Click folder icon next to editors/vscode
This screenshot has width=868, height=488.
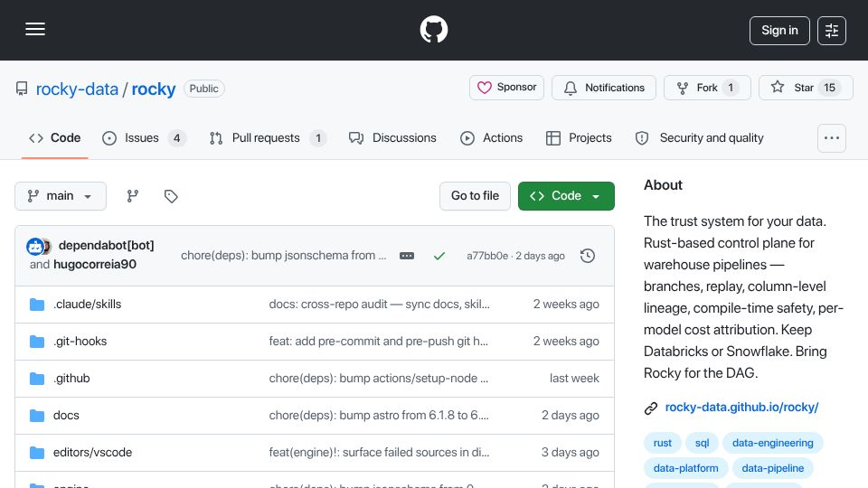click(x=37, y=453)
